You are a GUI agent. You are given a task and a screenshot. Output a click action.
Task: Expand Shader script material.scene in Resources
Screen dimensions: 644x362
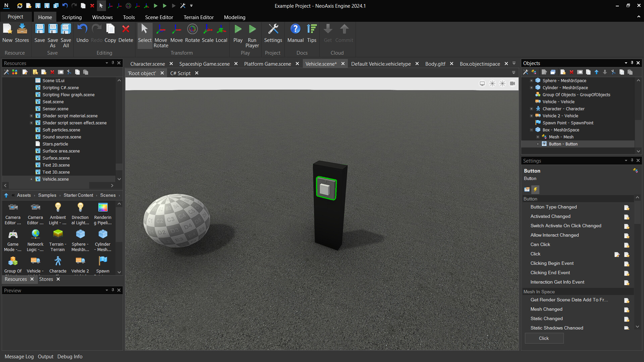coord(31,116)
